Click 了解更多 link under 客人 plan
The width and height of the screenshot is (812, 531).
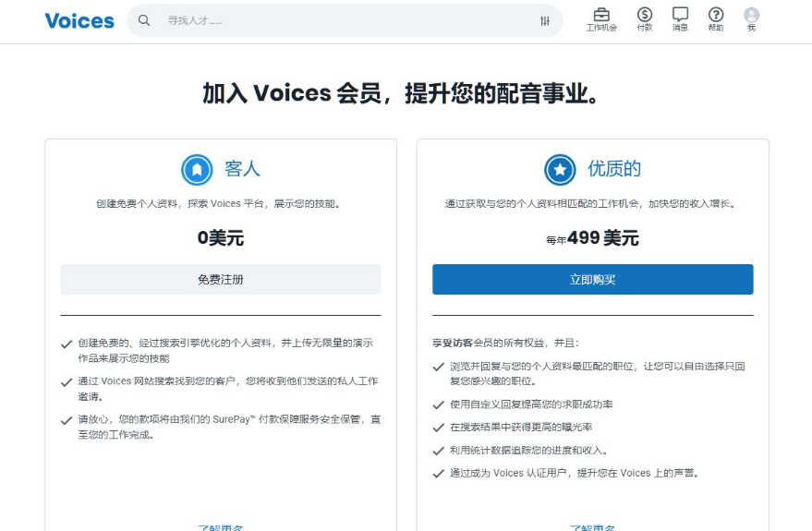click(221, 527)
